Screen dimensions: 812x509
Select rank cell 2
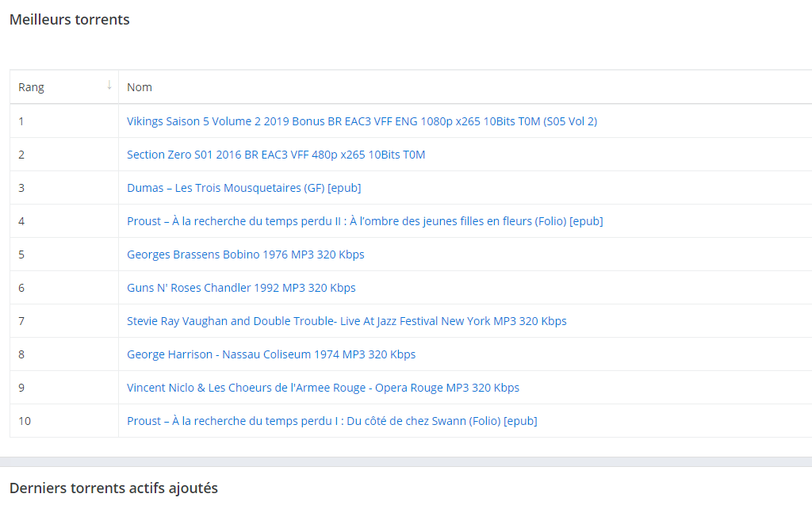(64, 155)
